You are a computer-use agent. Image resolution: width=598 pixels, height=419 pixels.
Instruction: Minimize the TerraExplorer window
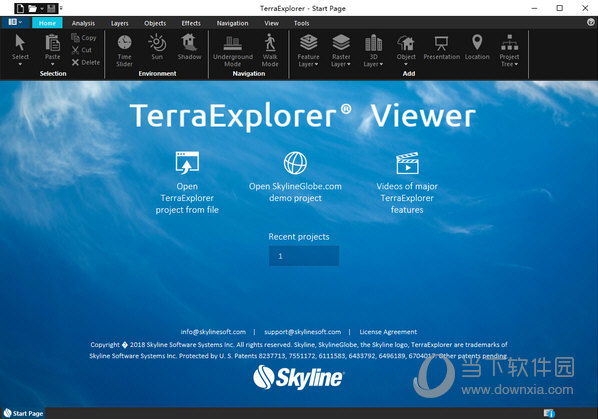[535, 8]
